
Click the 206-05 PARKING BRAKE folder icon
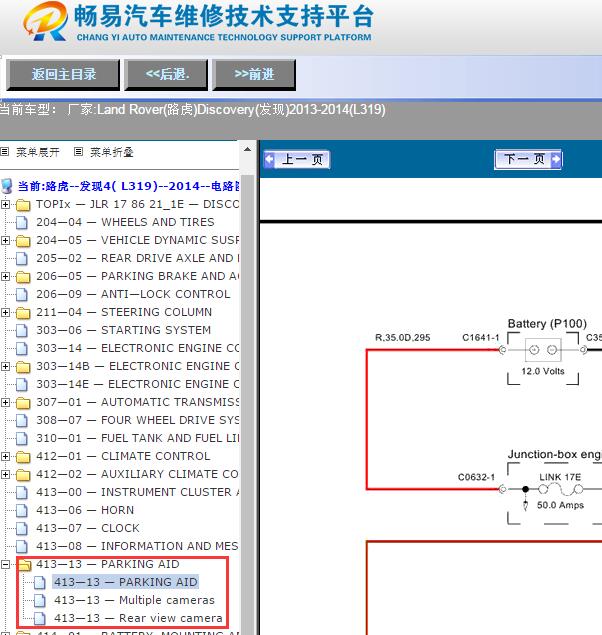coord(23,277)
